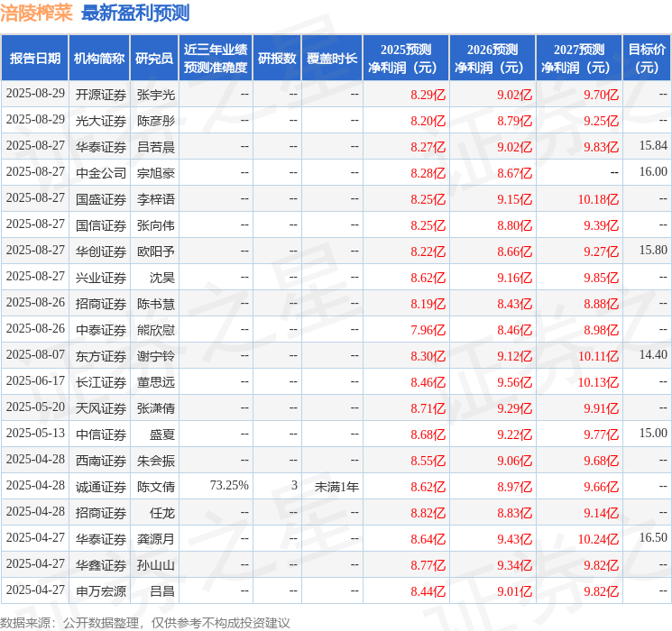Select analyst 宗旭豪 from 中金公司
Image resolution: width=672 pixels, height=631 pixels.
click(156, 172)
